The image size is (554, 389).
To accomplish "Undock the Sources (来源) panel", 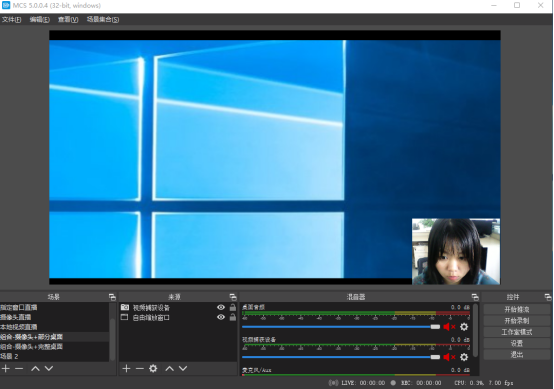I will [x=232, y=297].
